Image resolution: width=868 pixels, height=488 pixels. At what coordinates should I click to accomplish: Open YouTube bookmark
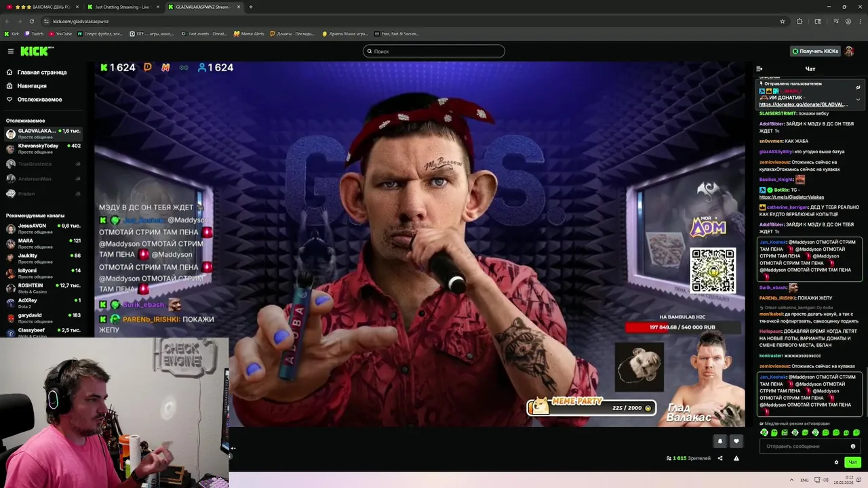pos(60,33)
